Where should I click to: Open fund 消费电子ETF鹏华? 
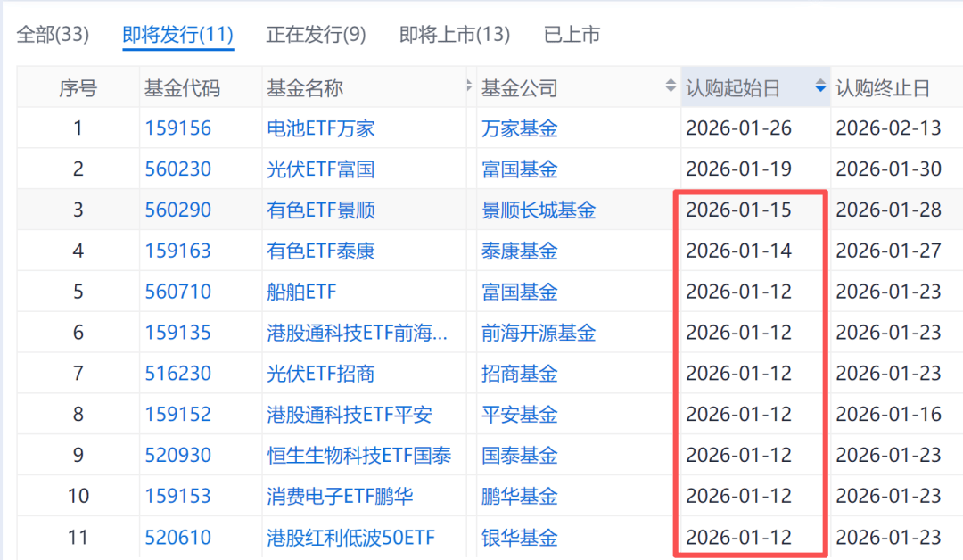point(340,496)
